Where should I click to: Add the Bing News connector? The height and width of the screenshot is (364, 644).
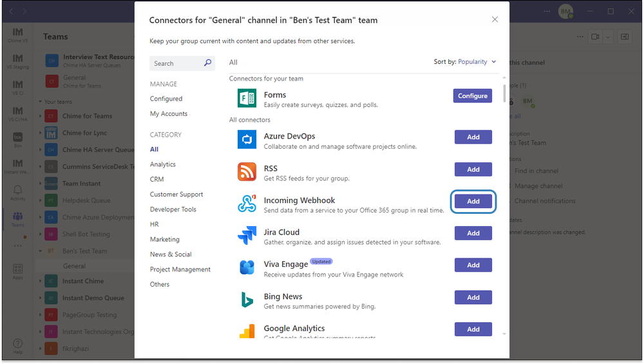473,298
